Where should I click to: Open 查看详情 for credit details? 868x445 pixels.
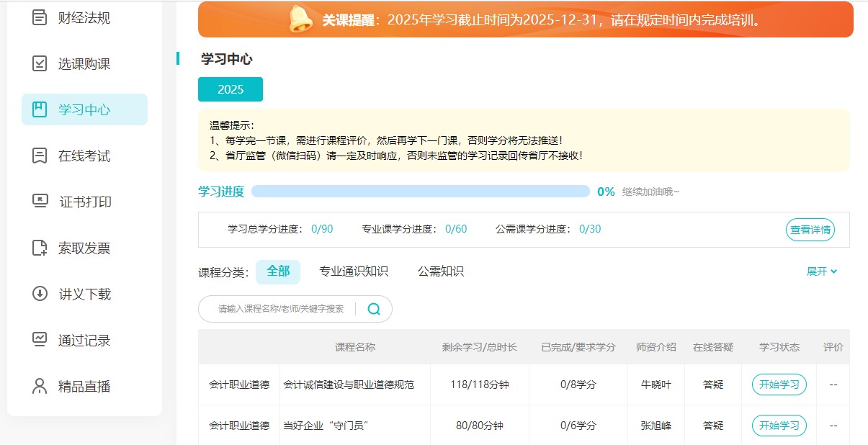(x=810, y=230)
